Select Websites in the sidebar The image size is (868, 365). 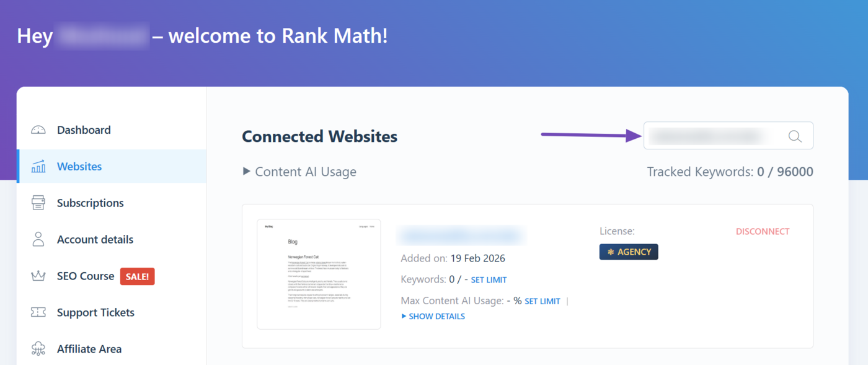(112, 166)
